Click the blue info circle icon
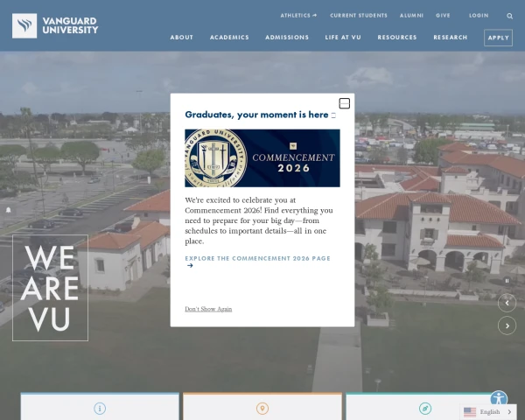 100,409
